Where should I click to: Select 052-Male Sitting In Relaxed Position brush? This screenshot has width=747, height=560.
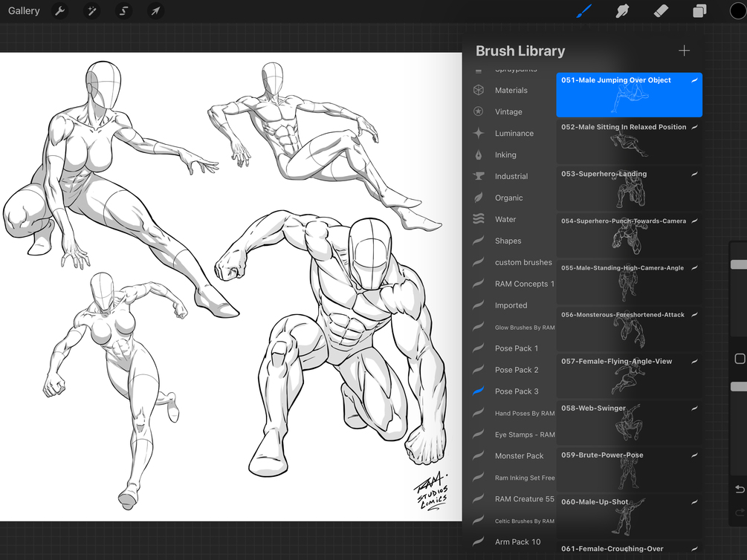click(x=629, y=141)
